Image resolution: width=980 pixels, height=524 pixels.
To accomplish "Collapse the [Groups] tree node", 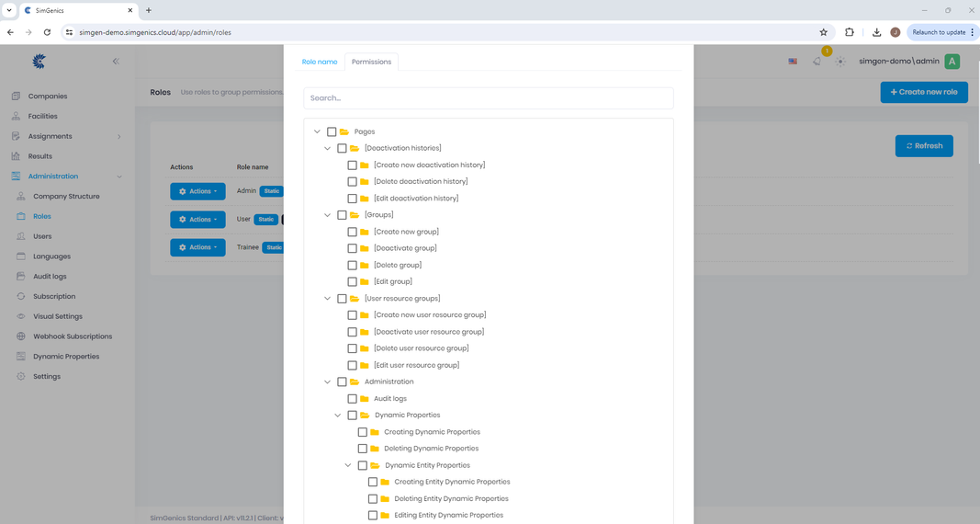I will pos(327,215).
